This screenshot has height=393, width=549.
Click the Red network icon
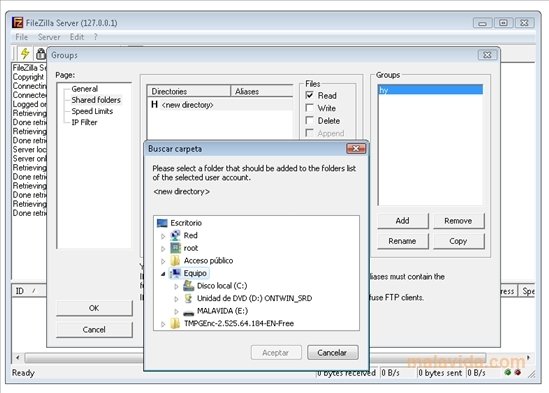click(175, 235)
